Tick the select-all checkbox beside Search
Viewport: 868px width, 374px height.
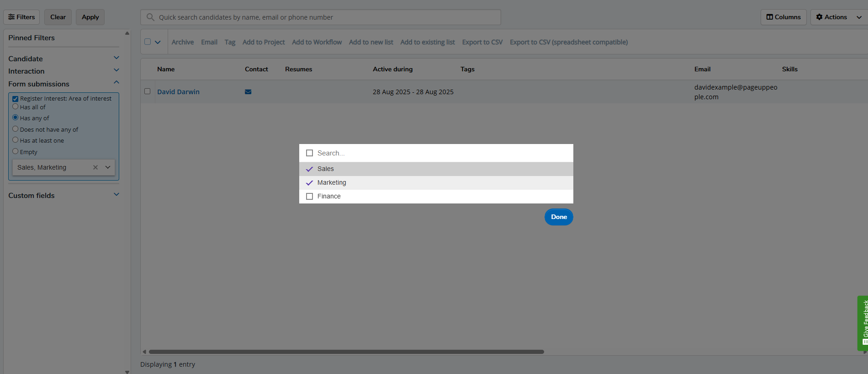coord(310,153)
